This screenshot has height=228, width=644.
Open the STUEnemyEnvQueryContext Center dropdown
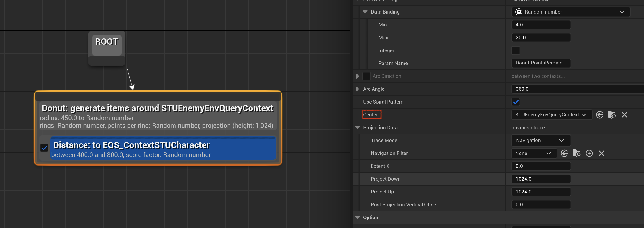[552, 115]
